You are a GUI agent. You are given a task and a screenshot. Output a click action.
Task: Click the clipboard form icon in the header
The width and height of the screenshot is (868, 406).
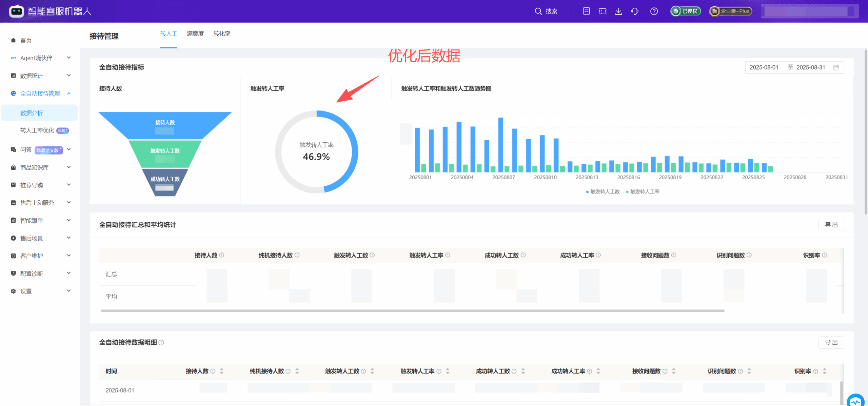[x=586, y=11]
